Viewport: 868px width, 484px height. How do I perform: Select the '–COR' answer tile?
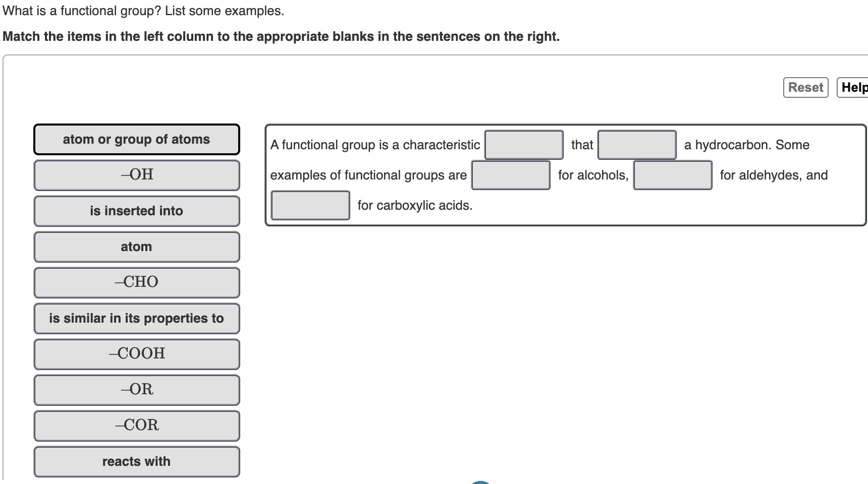136,426
